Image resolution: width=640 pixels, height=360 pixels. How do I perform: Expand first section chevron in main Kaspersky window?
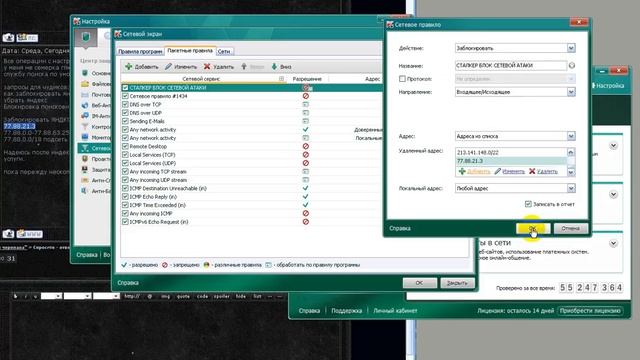coord(613,146)
